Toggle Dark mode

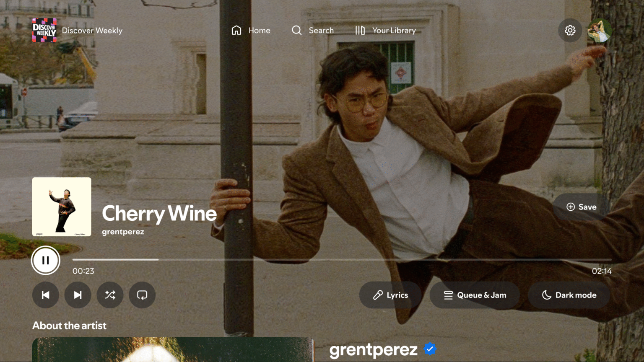click(569, 295)
